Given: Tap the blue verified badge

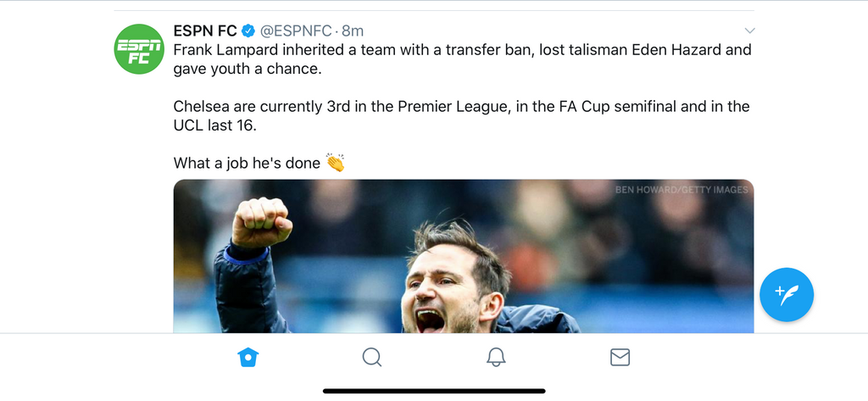Looking at the screenshot, I should [249, 31].
